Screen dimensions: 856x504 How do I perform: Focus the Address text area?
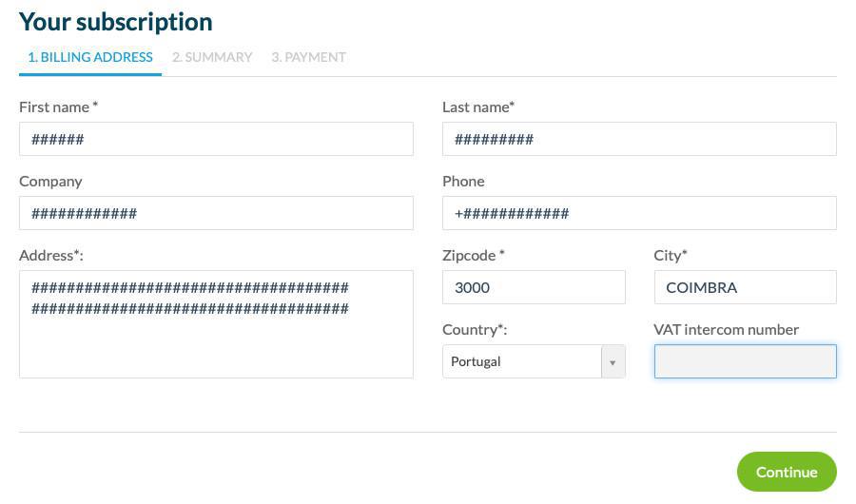[x=216, y=324]
